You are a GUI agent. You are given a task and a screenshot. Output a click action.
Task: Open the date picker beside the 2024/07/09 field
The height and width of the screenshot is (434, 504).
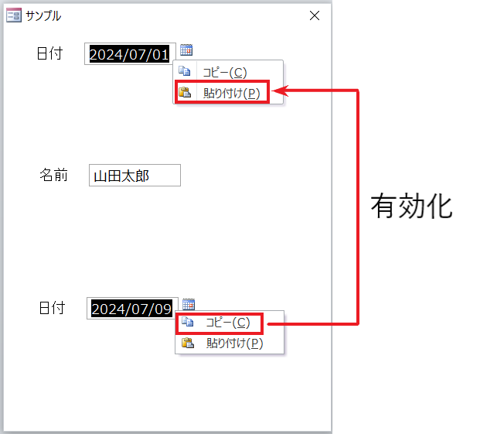[x=189, y=304]
